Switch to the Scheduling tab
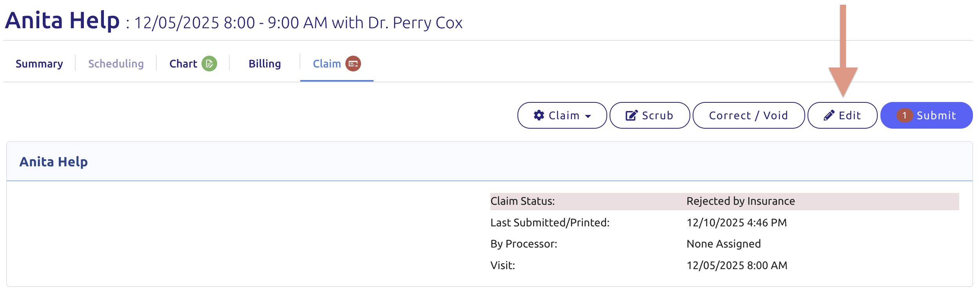 point(116,64)
